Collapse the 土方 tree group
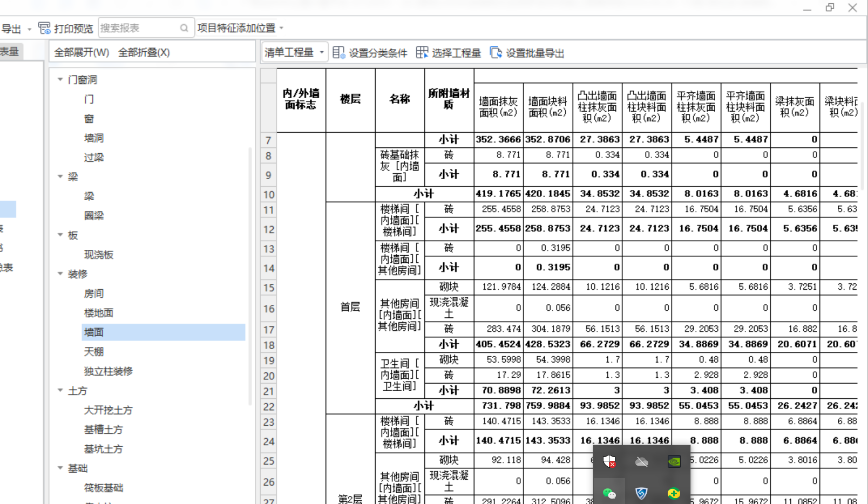 pos(60,390)
